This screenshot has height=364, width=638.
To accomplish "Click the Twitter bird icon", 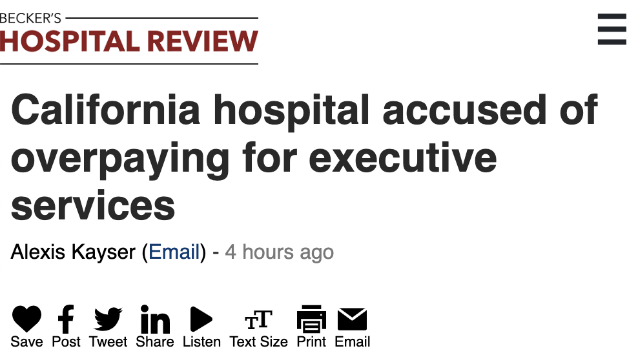I will click(108, 319).
